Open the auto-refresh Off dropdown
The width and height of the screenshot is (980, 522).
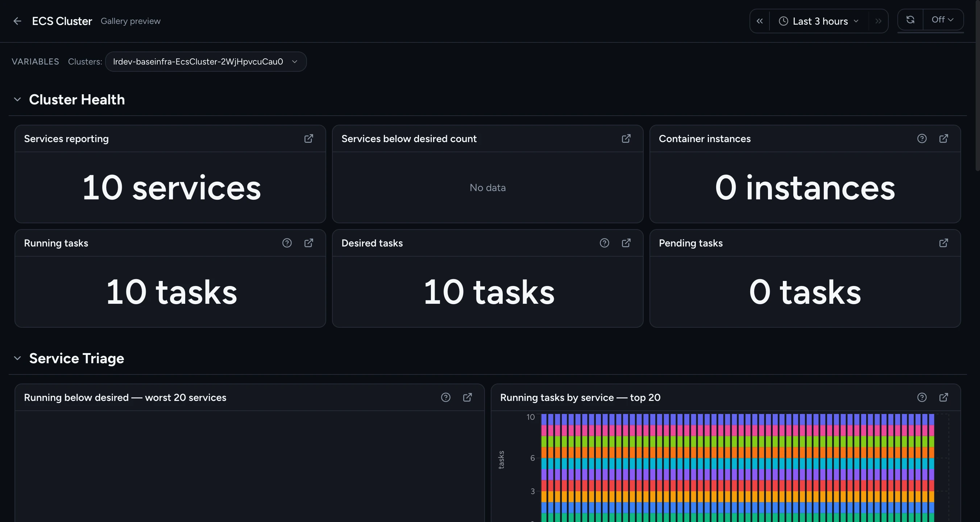pyautogui.click(x=943, y=20)
